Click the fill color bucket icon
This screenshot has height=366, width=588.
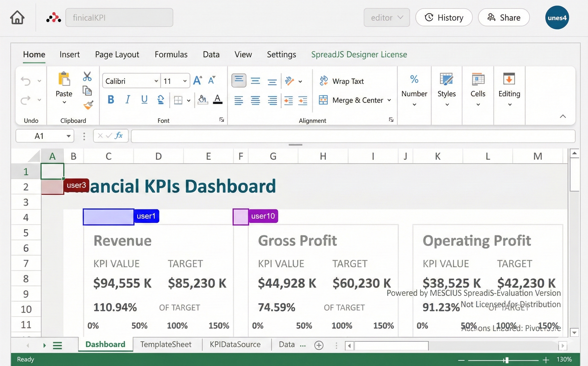tap(202, 99)
